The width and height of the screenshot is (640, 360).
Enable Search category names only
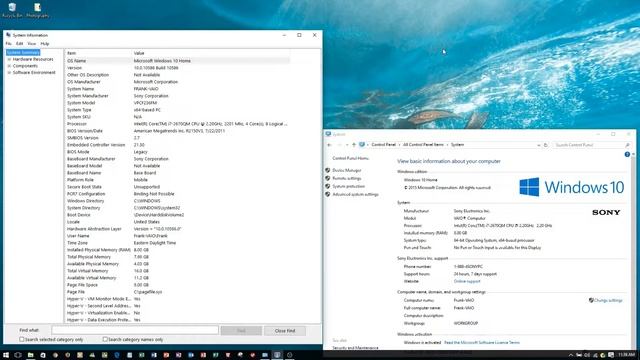105,339
